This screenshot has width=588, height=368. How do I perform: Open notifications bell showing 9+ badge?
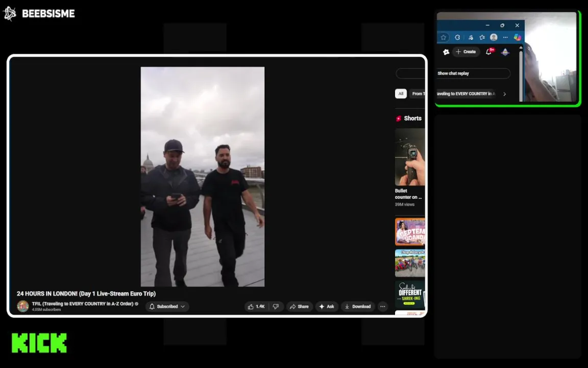point(489,52)
